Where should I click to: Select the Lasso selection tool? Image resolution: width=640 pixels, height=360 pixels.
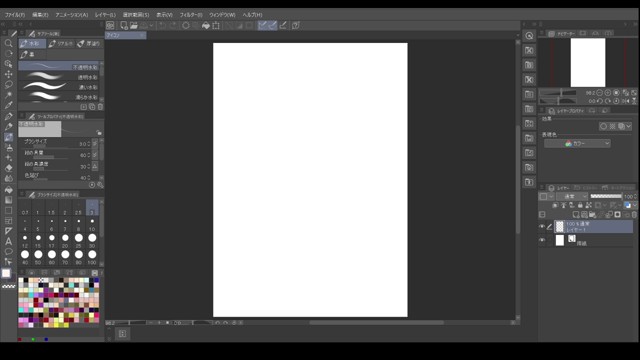pos(8,84)
